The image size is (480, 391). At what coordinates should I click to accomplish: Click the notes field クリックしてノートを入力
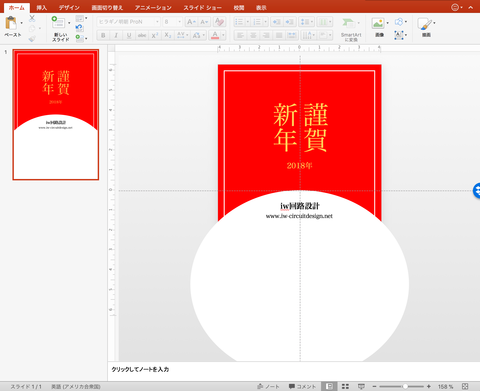click(140, 369)
